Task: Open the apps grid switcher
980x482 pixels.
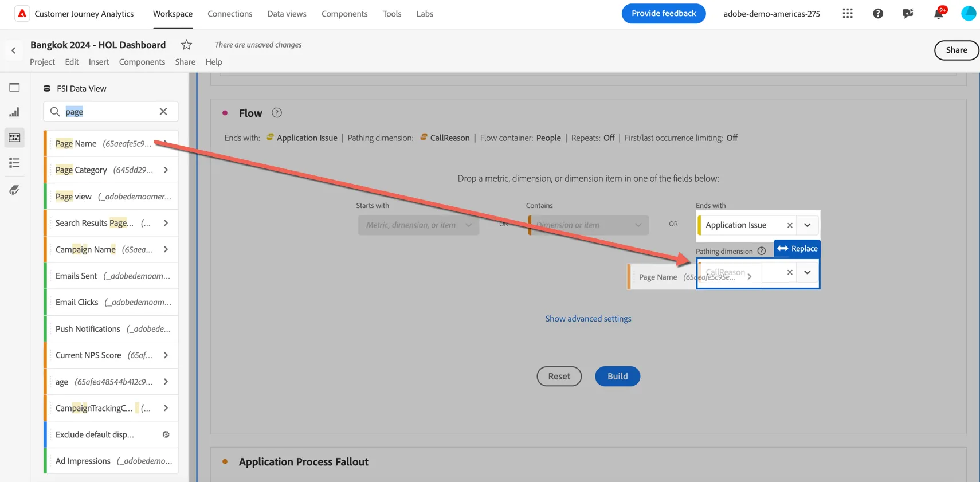Action: (x=848, y=13)
